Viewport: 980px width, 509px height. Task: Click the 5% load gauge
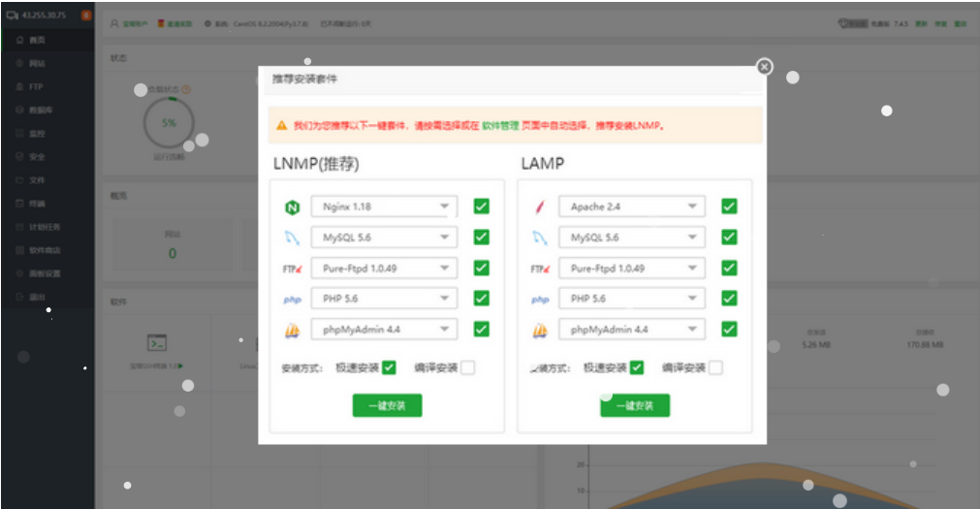coord(169,122)
